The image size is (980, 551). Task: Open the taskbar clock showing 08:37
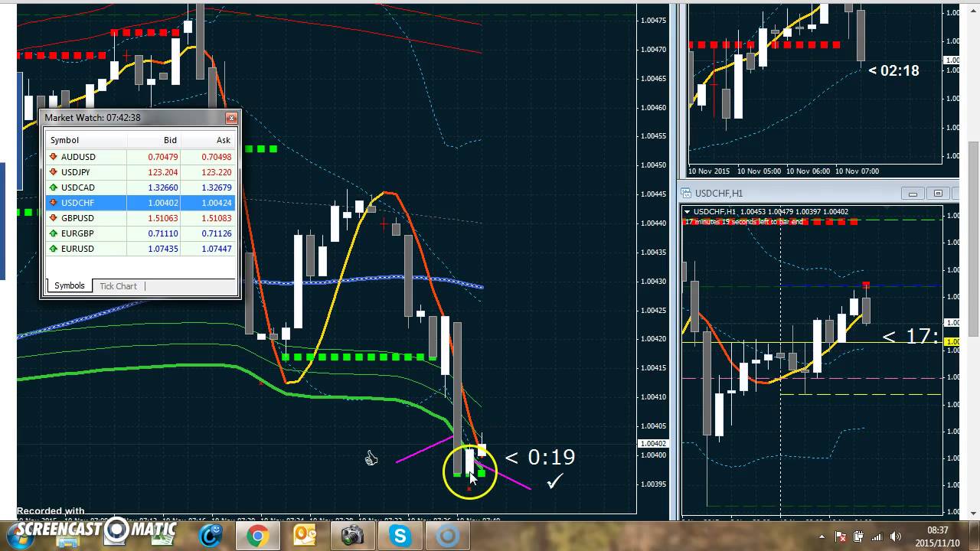pyautogui.click(x=936, y=536)
